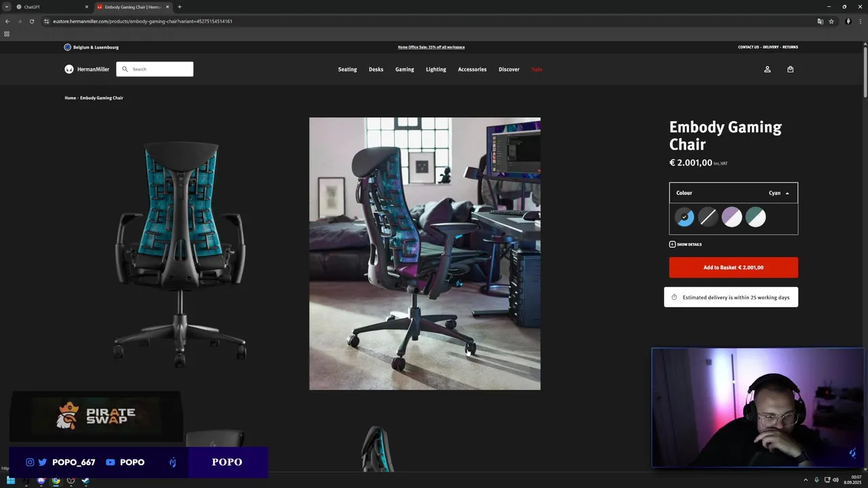Screen dimensions: 868x488
Task: Click the Belgium & Luxembourg region globe icon
Action: click(68, 47)
